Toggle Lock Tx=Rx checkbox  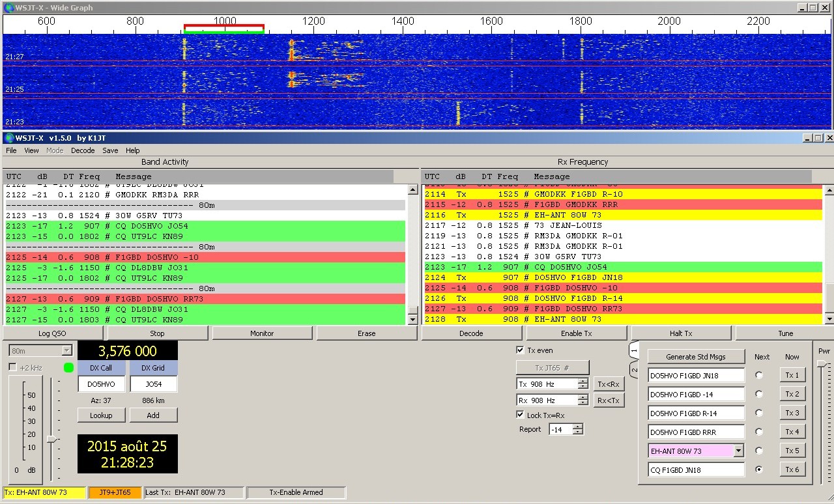click(520, 415)
